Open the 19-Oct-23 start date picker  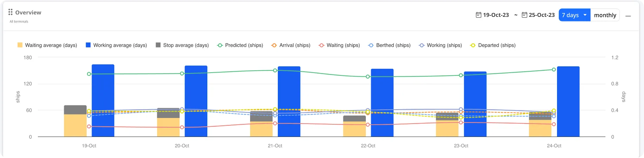click(x=496, y=15)
